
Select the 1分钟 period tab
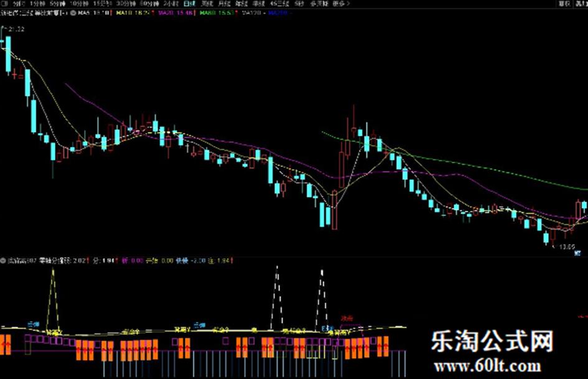click(37, 4)
